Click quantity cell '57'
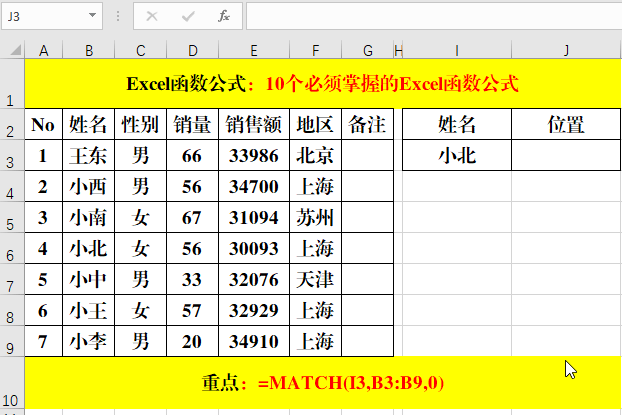Viewport: 622px width, 415px height. click(192, 310)
